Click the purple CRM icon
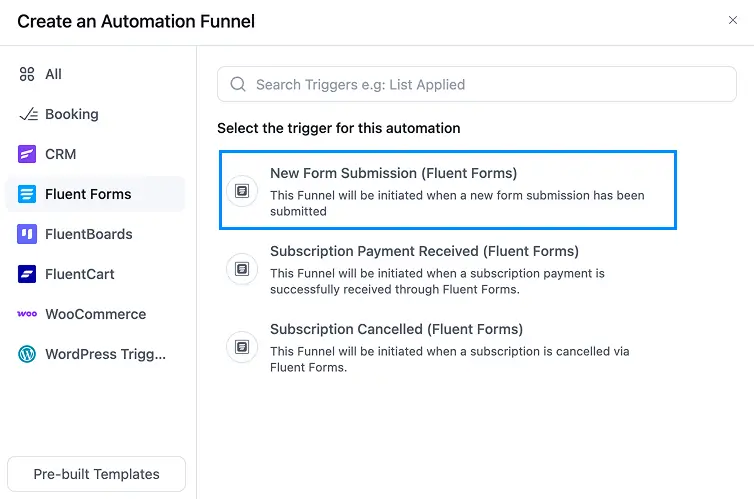The image size is (754, 499). [x=27, y=154]
